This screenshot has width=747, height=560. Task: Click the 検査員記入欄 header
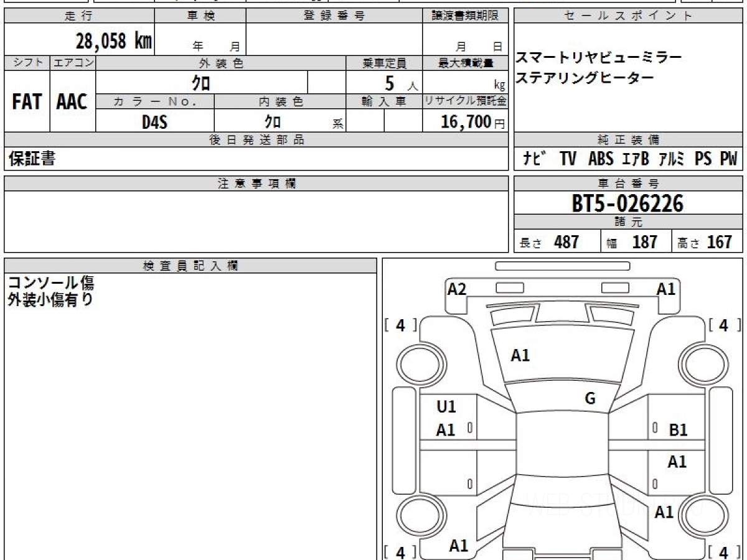[190, 265]
